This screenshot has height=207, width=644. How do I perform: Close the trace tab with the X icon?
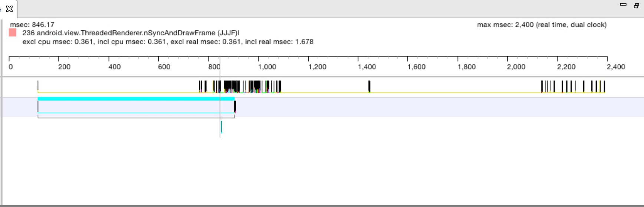pos(10,9)
